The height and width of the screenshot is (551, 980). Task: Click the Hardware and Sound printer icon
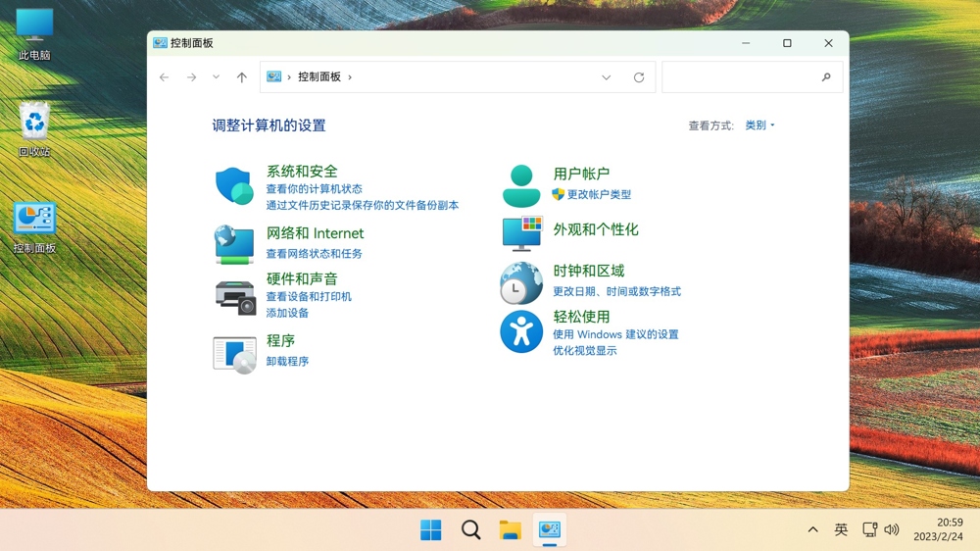click(234, 296)
